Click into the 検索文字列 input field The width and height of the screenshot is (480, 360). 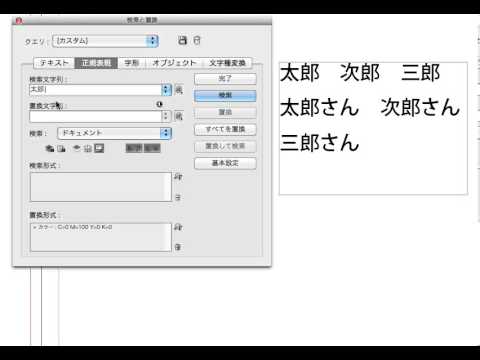[96, 90]
